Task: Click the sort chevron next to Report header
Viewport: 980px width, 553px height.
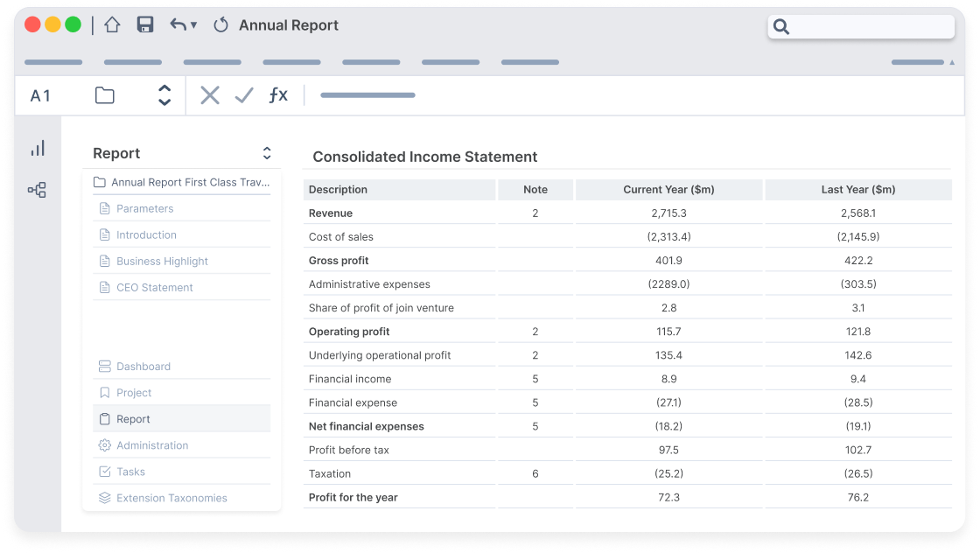Action: pos(266,153)
